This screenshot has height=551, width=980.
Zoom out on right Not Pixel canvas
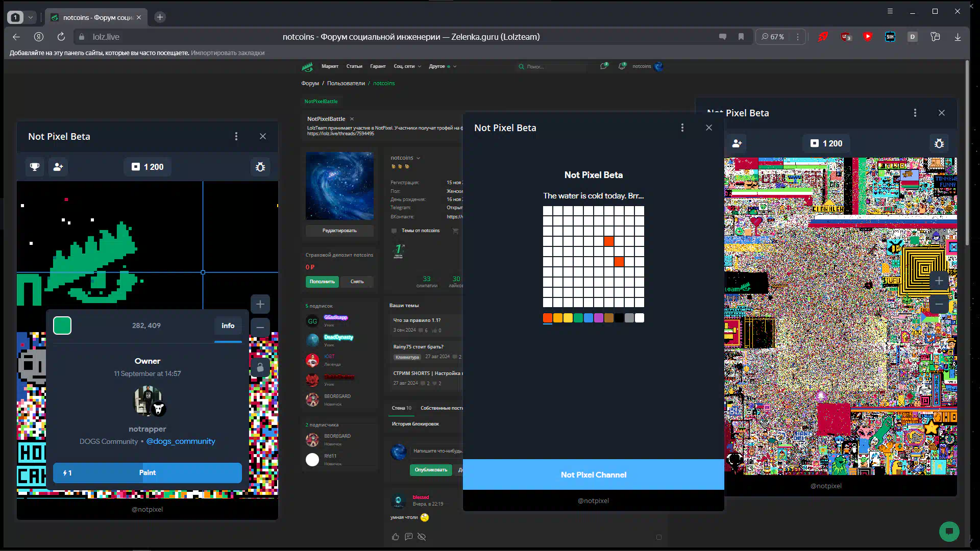(x=939, y=304)
